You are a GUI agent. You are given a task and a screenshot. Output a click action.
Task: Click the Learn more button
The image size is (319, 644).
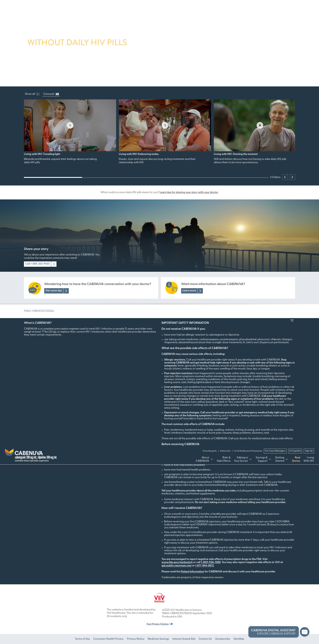(192, 291)
